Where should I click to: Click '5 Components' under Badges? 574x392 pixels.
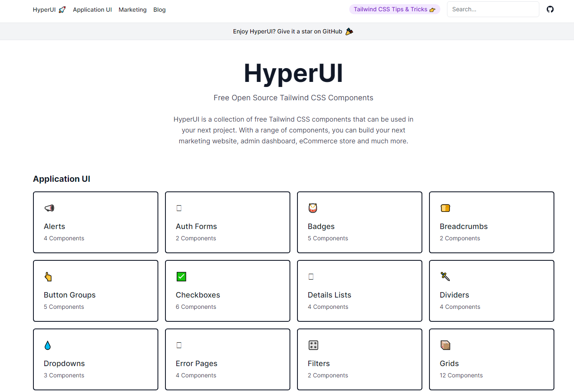point(328,238)
